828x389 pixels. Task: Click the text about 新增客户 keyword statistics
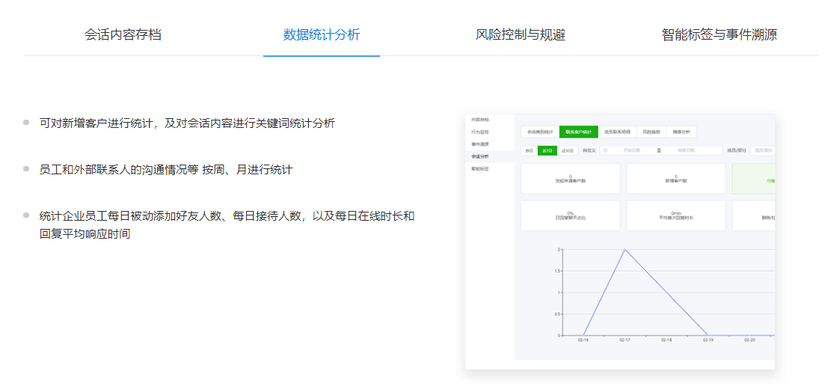(x=187, y=124)
